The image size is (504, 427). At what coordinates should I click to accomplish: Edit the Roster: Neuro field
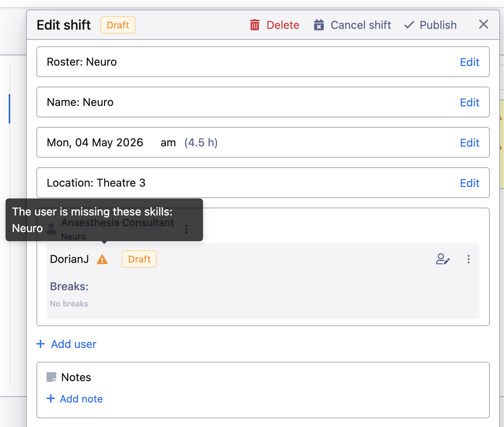(x=469, y=62)
